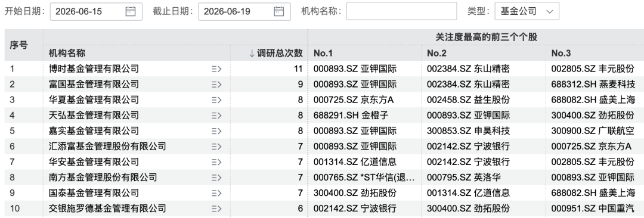Open calendar picker for 截止日期
The width and height of the screenshot is (644, 218).
point(279,11)
